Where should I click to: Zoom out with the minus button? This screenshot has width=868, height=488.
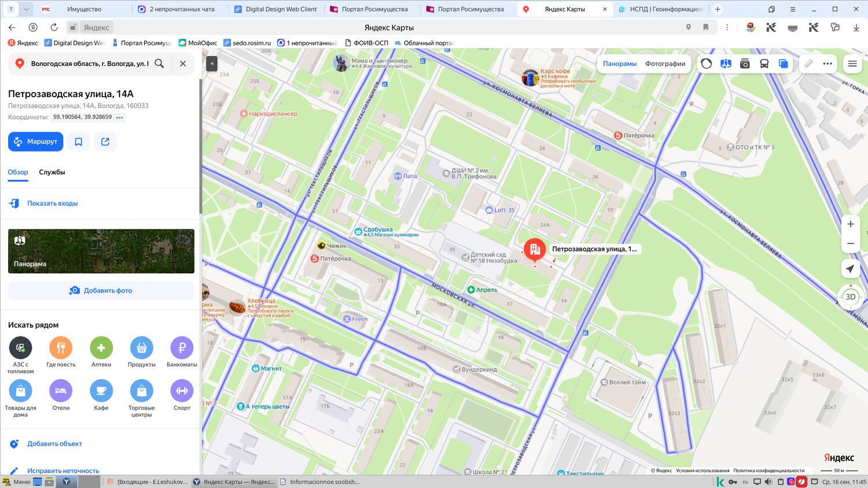click(851, 243)
